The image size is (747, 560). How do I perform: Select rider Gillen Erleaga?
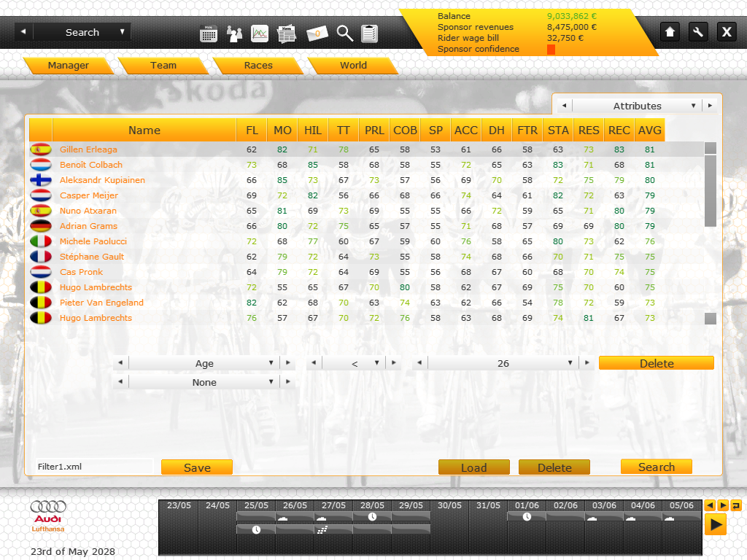tap(88, 149)
